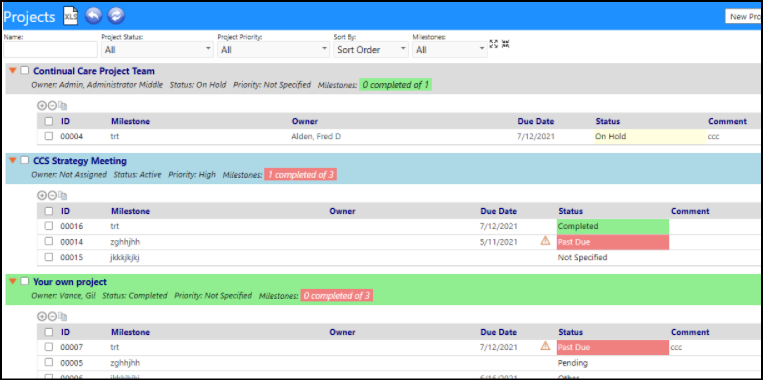Click Past Due status of milestone 00007
The width and height of the screenshot is (763, 380).
(613, 347)
